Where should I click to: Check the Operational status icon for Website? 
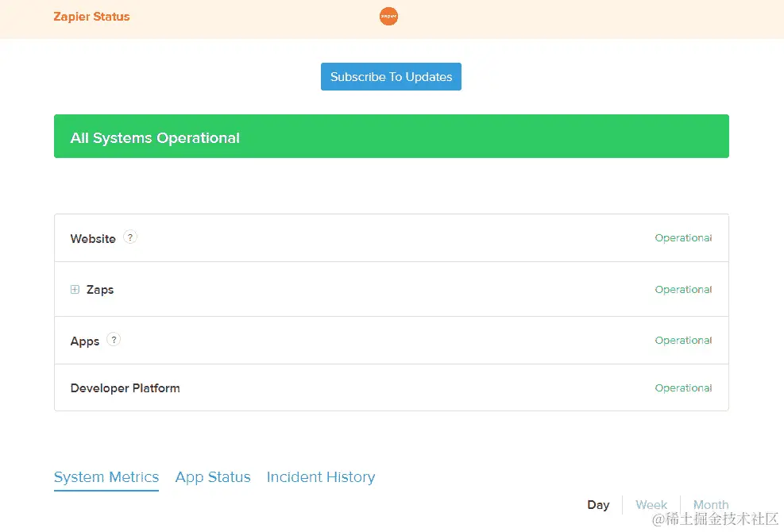[x=683, y=237]
